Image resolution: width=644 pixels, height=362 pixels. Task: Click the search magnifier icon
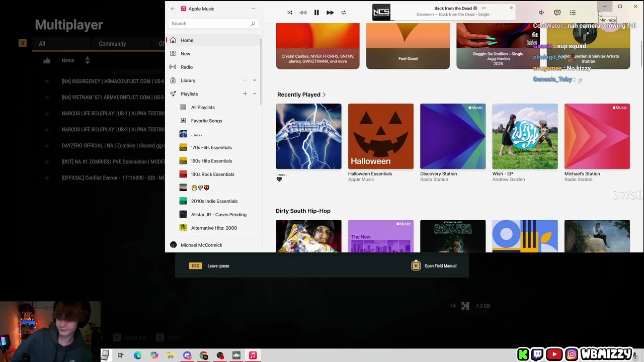click(x=253, y=24)
